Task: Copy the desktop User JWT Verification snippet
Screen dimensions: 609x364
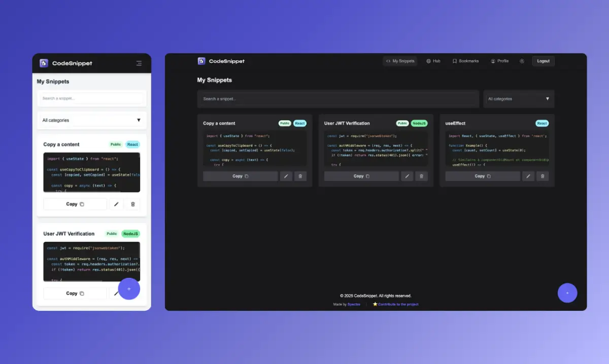Action: point(361,176)
